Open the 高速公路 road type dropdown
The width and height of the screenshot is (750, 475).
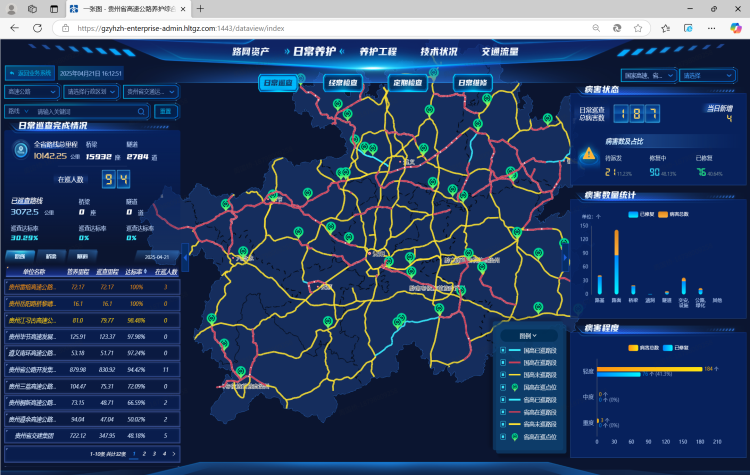[30, 92]
